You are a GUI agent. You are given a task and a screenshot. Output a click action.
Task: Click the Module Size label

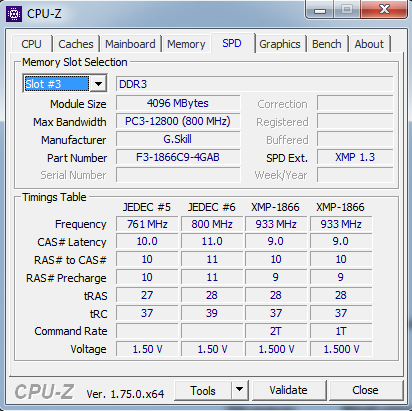coord(78,104)
